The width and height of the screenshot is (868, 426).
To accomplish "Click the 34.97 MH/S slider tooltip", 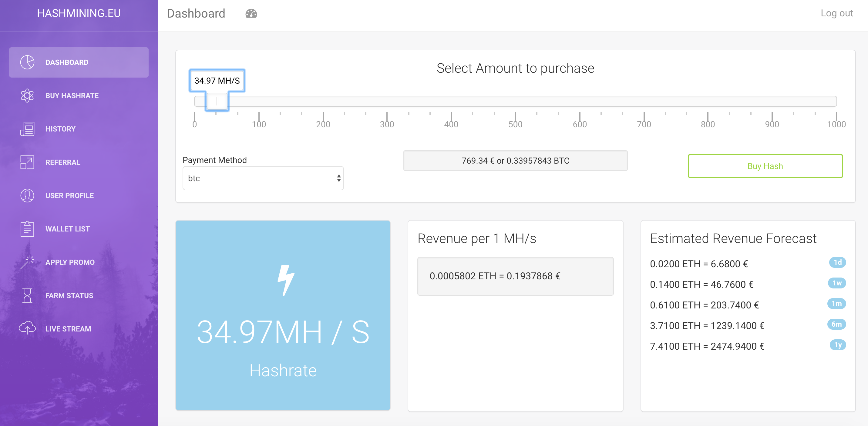I will (x=217, y=81).
